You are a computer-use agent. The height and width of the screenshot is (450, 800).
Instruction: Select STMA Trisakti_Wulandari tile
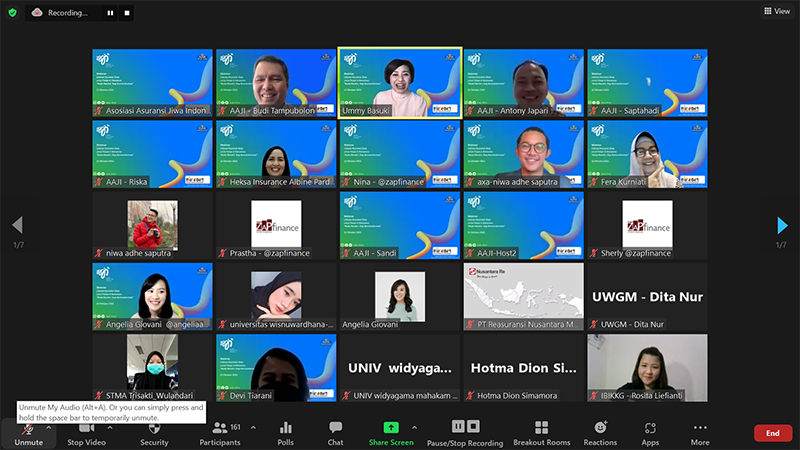[x=152, y=368]
